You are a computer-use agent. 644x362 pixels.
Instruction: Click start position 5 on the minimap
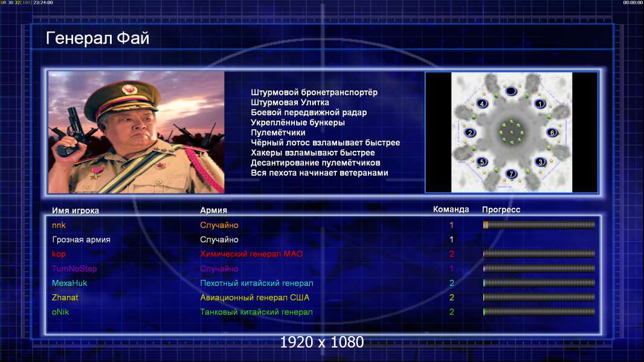pos(481,162)
